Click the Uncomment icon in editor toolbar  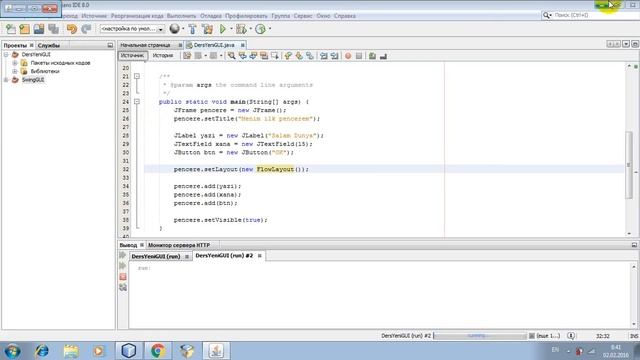(x=383, y=56)
